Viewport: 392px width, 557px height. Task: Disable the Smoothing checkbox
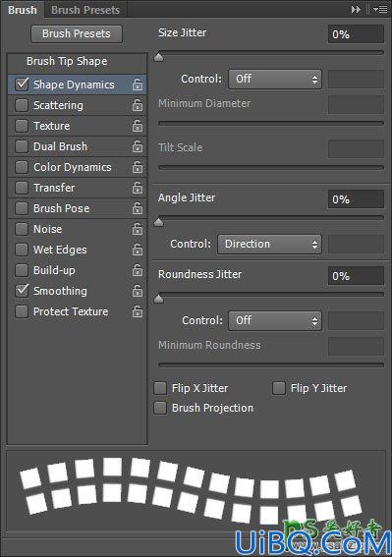pyautogui.click(x=22, y=291)
